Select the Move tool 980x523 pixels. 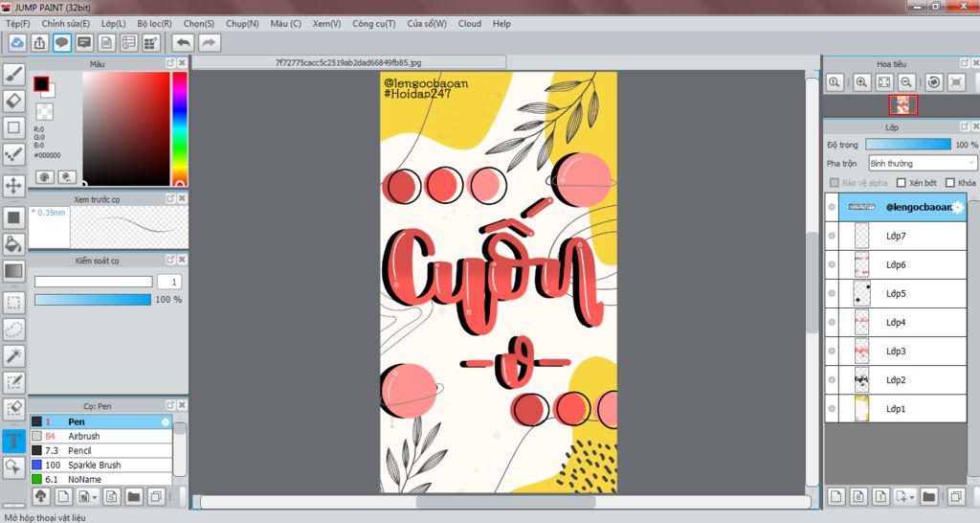[x=13, y=186]
